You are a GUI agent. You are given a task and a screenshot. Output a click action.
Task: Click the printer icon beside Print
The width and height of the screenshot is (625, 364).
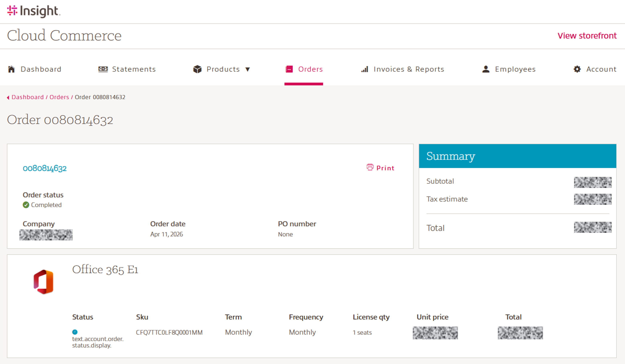click(370, 167)
